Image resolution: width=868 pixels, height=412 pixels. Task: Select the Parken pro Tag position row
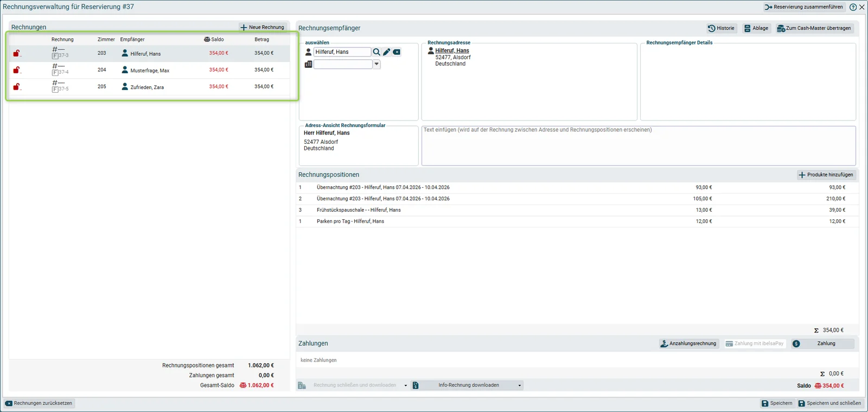pyautogui.click(x=577, y=221)
